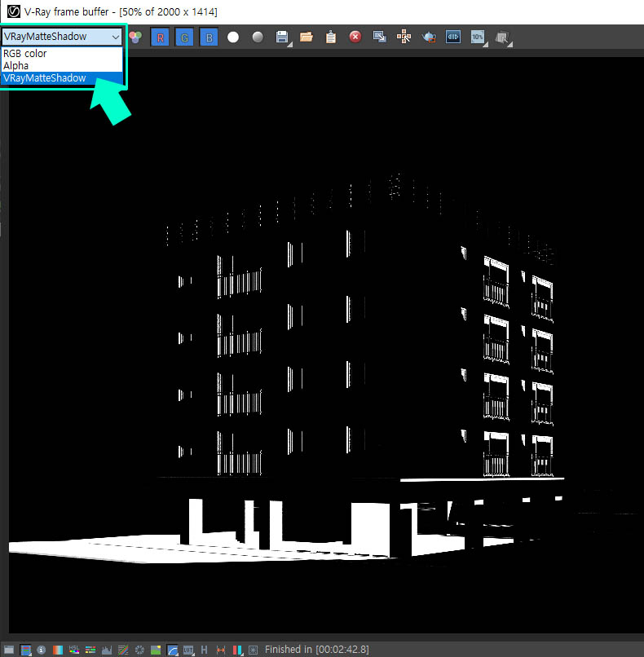The height and width of the screenshot is (657, 644).
Task: Activate region render teapot icon
Action: coord(429,37)
